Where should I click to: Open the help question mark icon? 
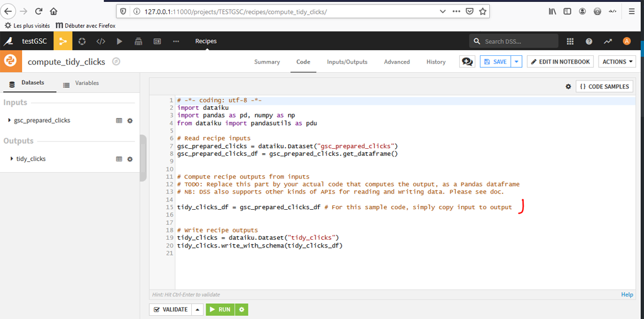point(589,41)
